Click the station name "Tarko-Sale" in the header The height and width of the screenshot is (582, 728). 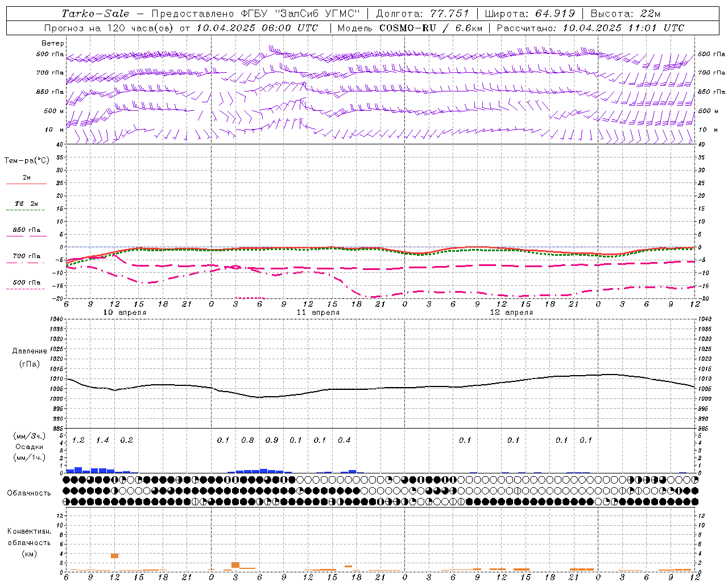[x=96, y=14]
